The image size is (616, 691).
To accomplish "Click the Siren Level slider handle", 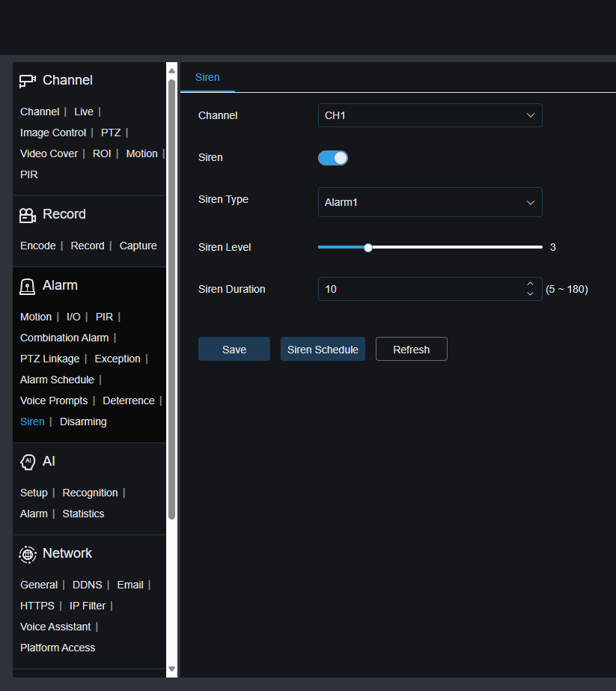I will [x=368, y=247].
